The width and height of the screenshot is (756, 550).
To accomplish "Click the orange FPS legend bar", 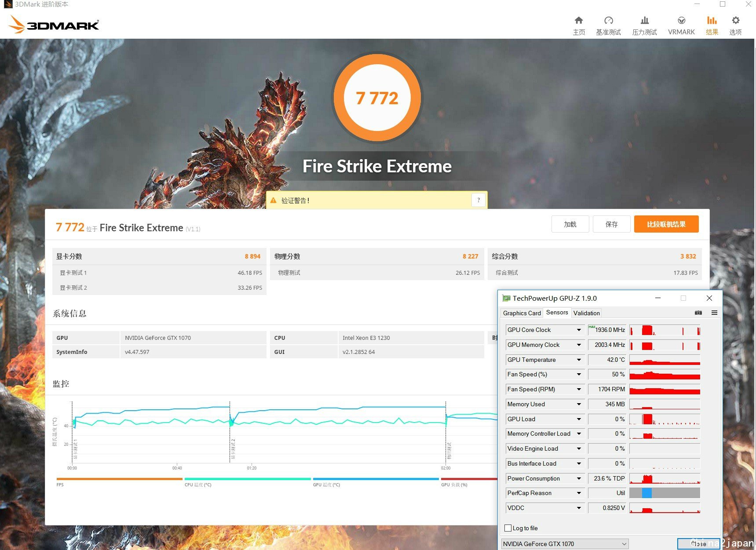I will (x=119, y=479).
